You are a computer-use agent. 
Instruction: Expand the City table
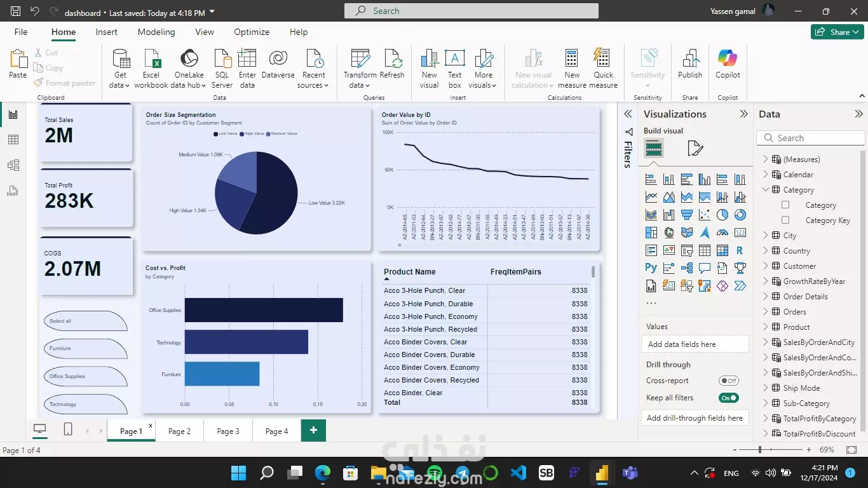(x=765, y=236)
